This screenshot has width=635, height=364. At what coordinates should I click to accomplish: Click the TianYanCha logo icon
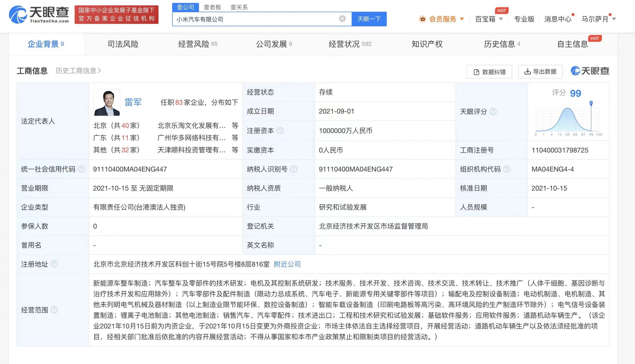pyautogui.click(x=18, y=15)
